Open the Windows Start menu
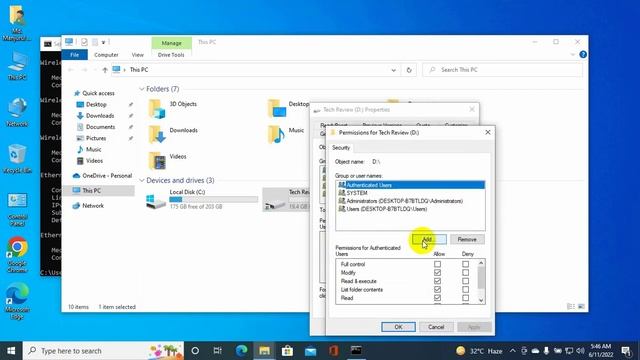 click(11, 351)
